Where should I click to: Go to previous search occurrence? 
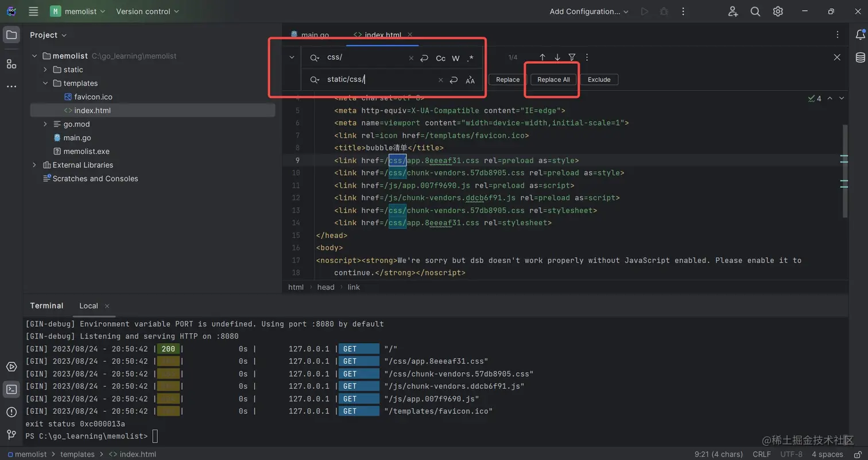tap(542, 57)
